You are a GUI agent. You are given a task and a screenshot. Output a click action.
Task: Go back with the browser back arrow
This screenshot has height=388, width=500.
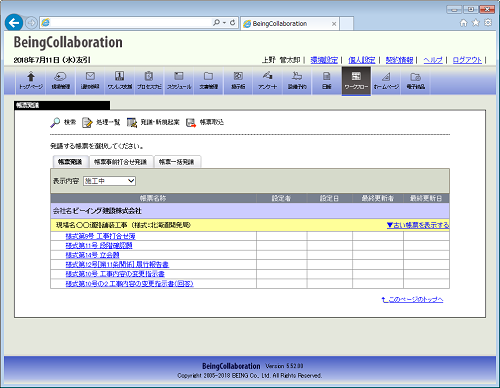click(x=14, y=23)
